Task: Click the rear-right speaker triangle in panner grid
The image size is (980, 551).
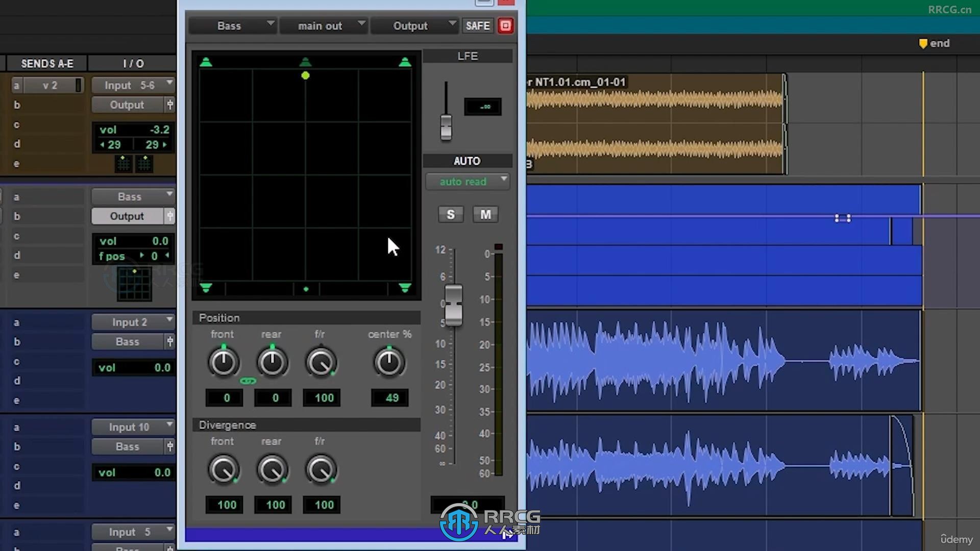Action: pyautogui.click(x=405, y=288)
